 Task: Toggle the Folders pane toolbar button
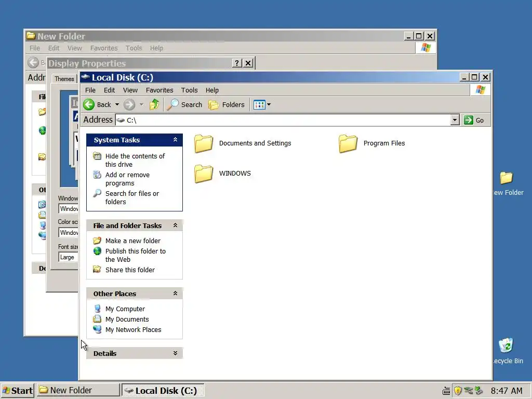pyautogui.click(x=227, y=104)
